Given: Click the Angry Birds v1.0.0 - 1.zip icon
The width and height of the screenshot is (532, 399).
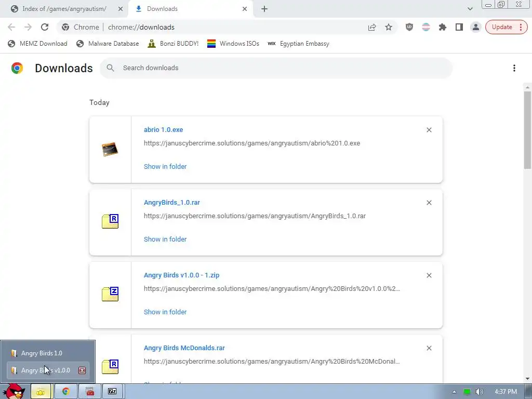Looking at the screenshot, I should tap(110, 294).
